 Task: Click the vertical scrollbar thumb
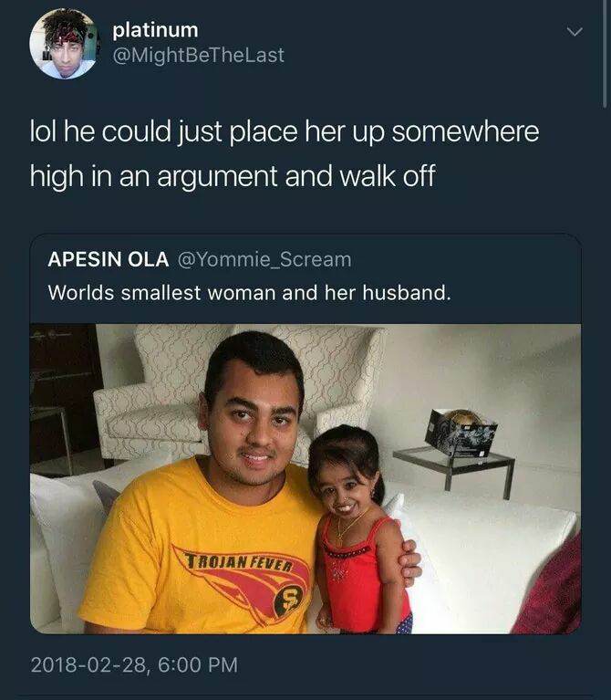(x=605, y=54)
